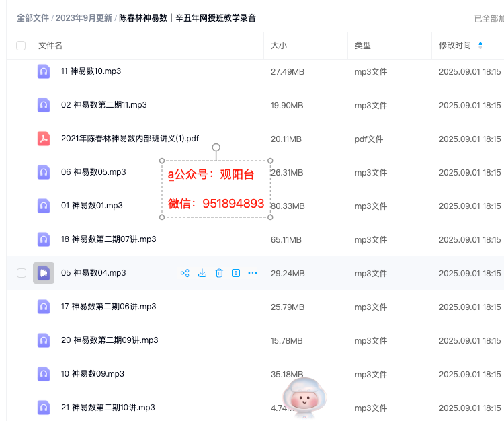
Task: Go to 全部文件 in the breadcrumb
Action: click(x=33, y=18)
